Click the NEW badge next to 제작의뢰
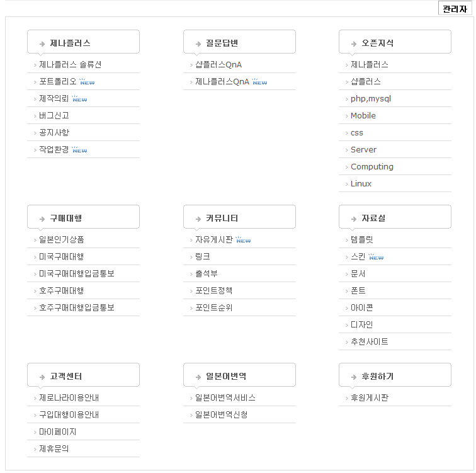The height and width of the screenshot is (473, 476). pos(79,99)
